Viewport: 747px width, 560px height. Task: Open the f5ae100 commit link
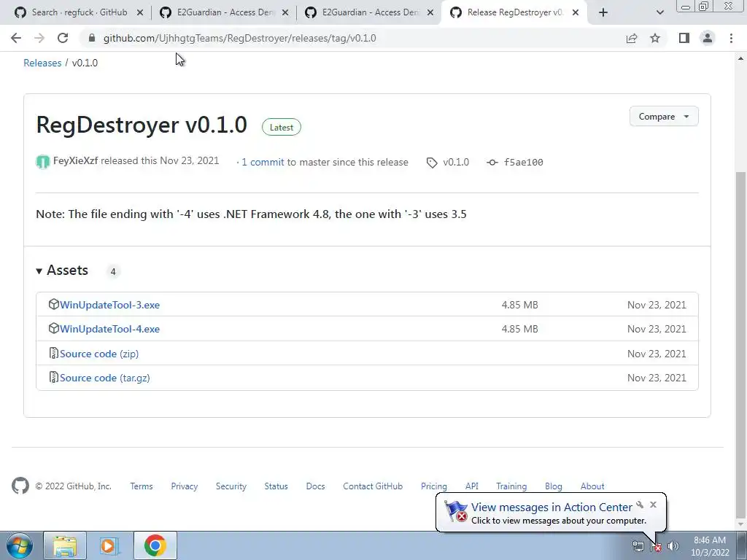(523, 163)
